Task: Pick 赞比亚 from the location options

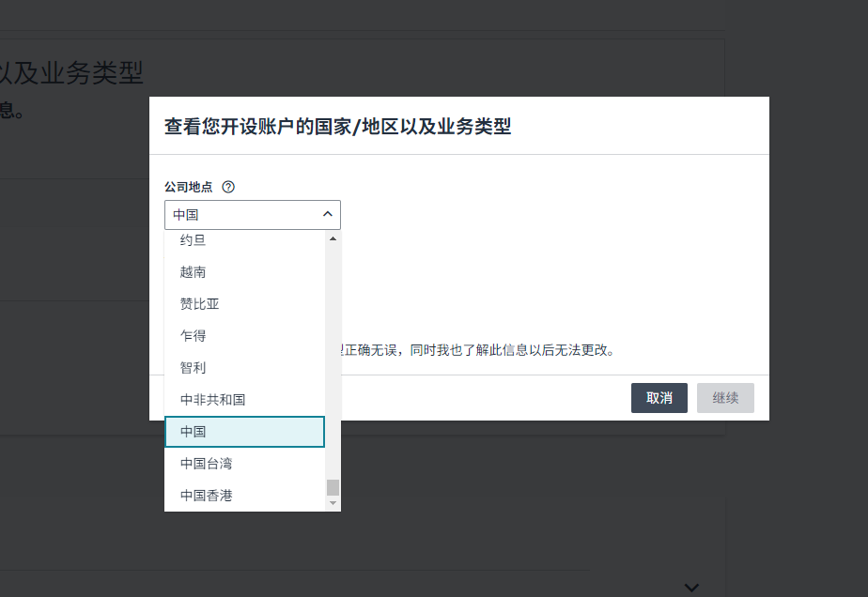Action: [199, 304]
